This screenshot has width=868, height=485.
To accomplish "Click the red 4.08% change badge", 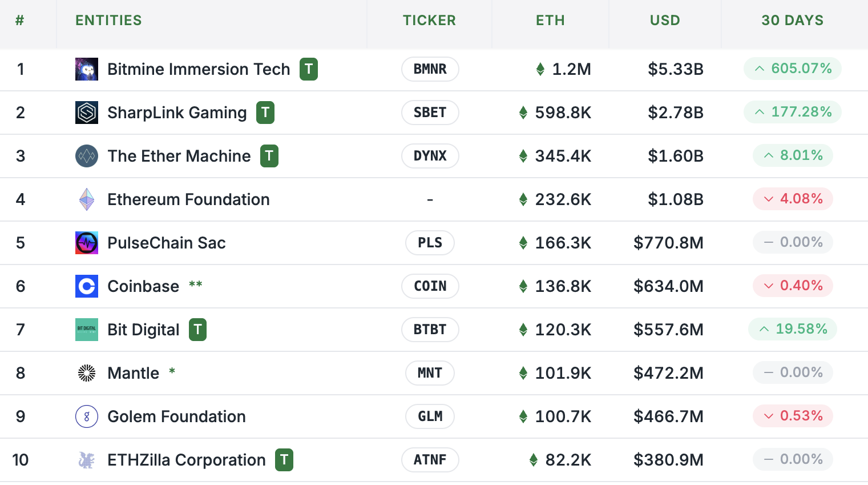I will (793, 199).
